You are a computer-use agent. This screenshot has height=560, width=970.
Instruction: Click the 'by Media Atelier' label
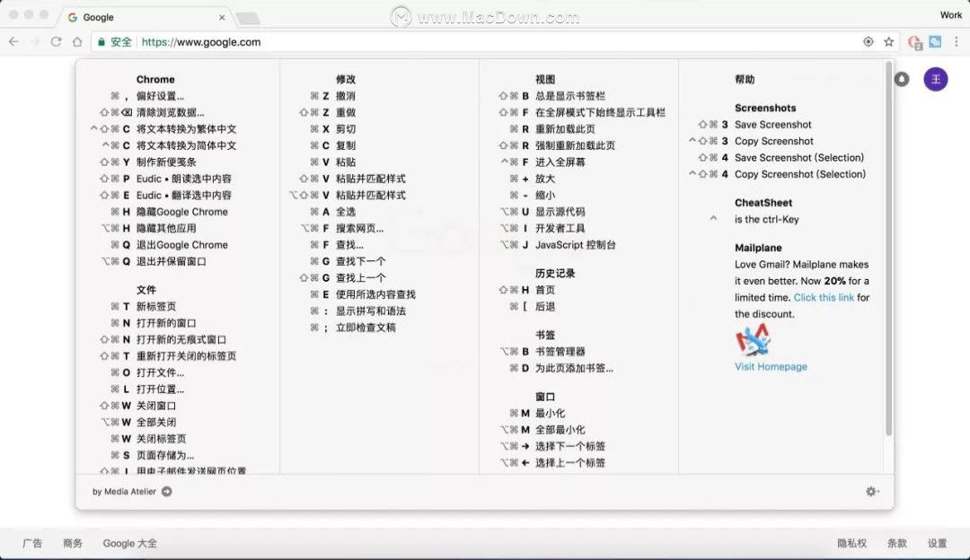point(124,492)
